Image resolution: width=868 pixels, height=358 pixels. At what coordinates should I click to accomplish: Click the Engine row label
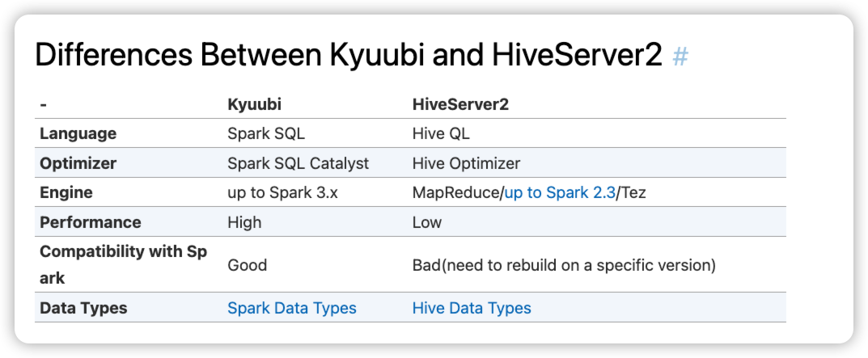[x=66, y=193]
